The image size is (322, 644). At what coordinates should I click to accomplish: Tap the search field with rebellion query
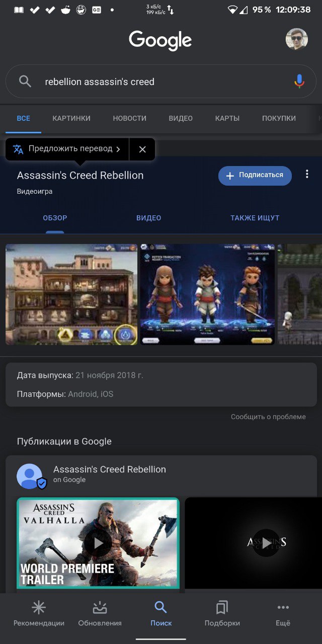tap(160, 82)
